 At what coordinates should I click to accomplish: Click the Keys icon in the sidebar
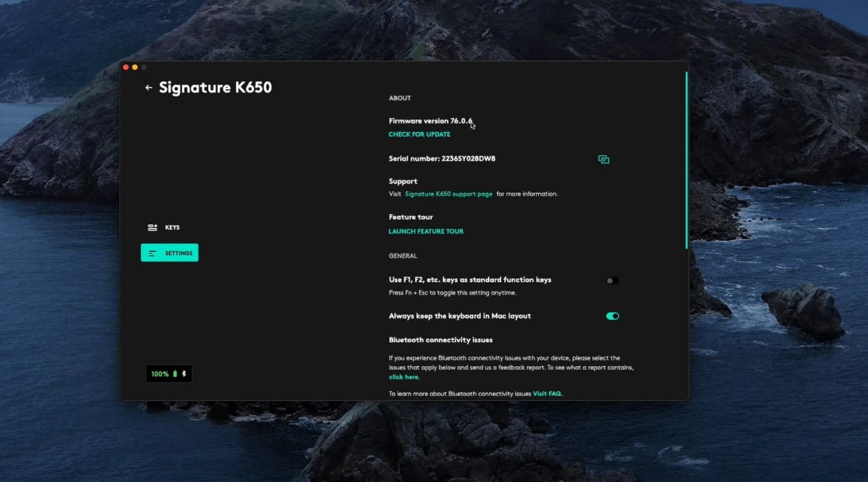(152, 228)
